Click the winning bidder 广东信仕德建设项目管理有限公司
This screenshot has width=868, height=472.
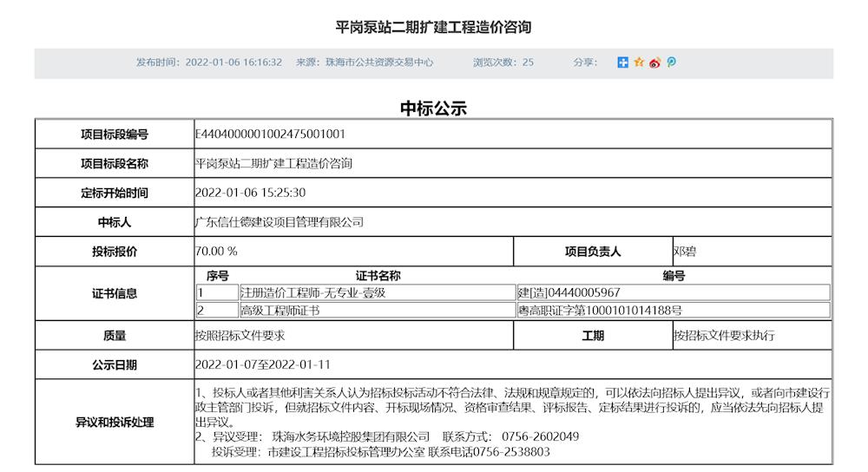click(x=279, y=222)
